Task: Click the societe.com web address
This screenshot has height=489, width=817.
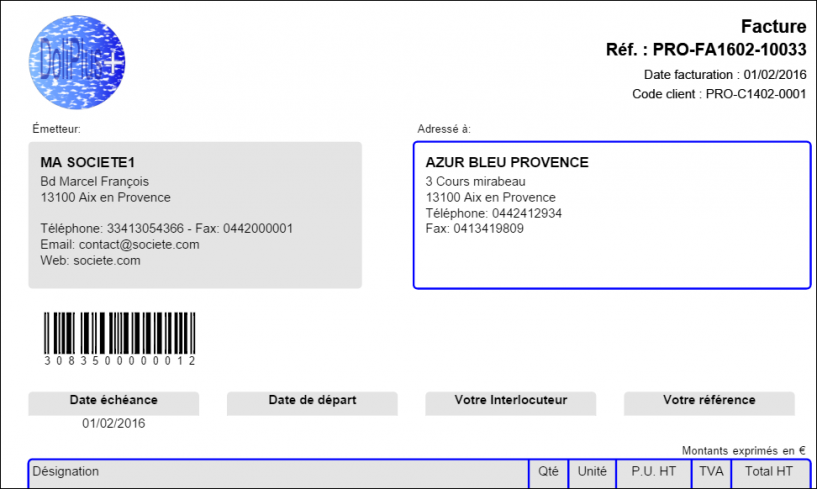Action: (x=107, y=261)
